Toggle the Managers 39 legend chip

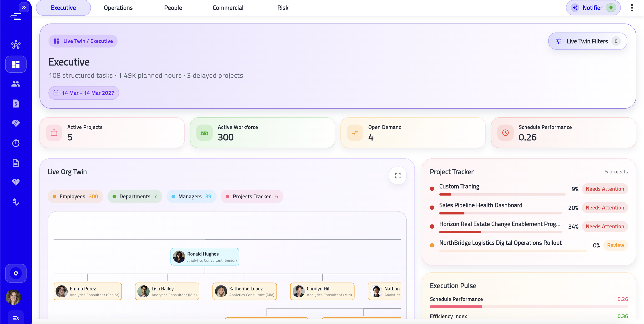[191, 196]
